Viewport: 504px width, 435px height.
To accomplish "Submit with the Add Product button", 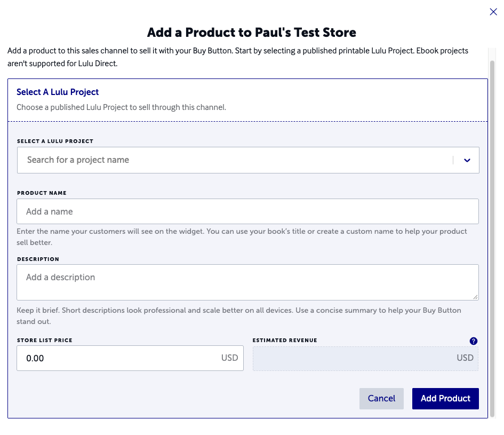I will pyautogui.click(x=445, y=399).
